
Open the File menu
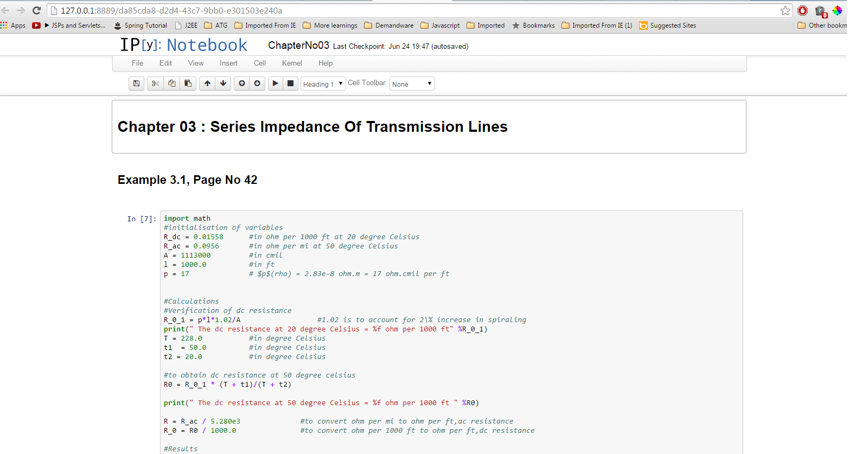coord(137,63)
